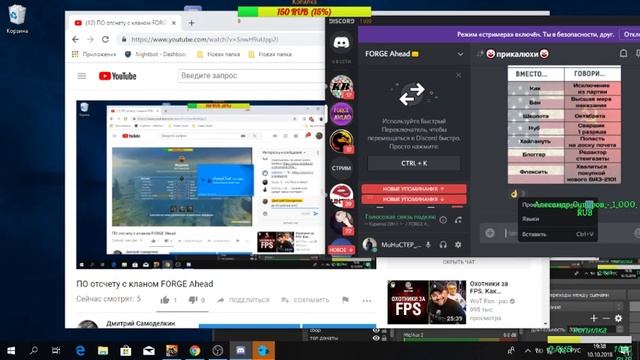
Task: Open Recycle Bin on desktop
Action: pos(17,19)
